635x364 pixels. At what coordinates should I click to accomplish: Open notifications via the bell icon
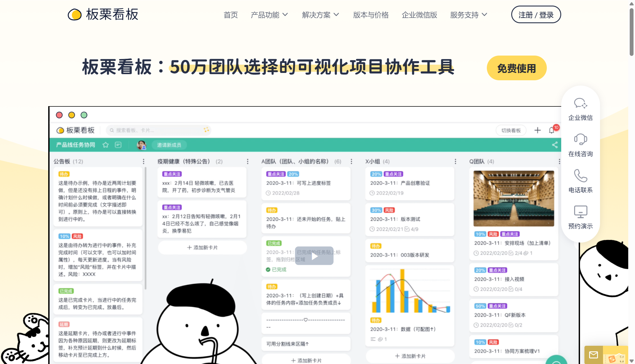pyautogui.click(x=551, y=130)
